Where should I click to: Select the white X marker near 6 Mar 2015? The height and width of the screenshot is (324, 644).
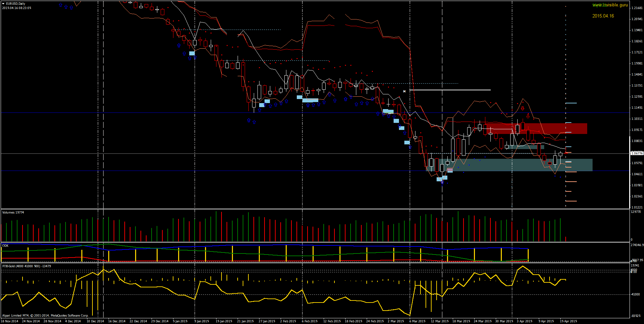point(404,91)
